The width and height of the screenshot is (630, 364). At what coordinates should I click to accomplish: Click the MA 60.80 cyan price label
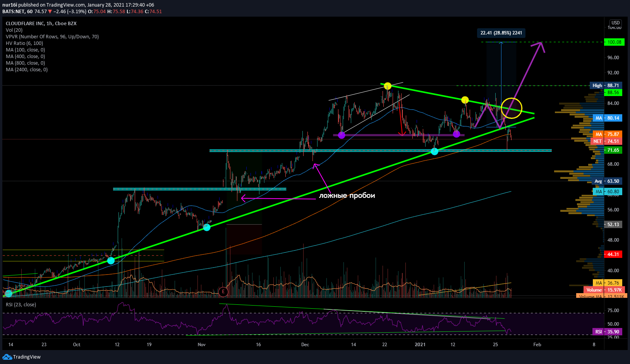607,191
